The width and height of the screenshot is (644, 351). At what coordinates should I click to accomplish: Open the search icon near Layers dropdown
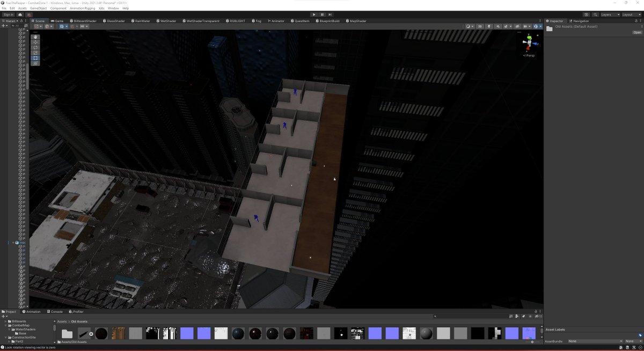595,14
